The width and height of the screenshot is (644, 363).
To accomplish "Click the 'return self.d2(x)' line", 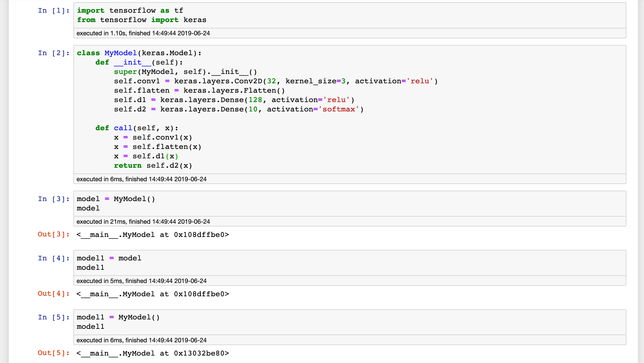I will click(x=153, y=166).
